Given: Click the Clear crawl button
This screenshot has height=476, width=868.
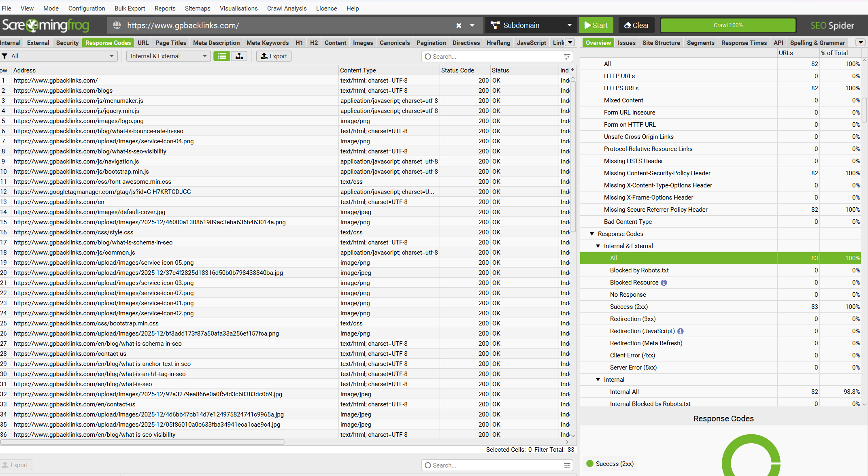Looking at the screenshot, I should pos(636,25).
